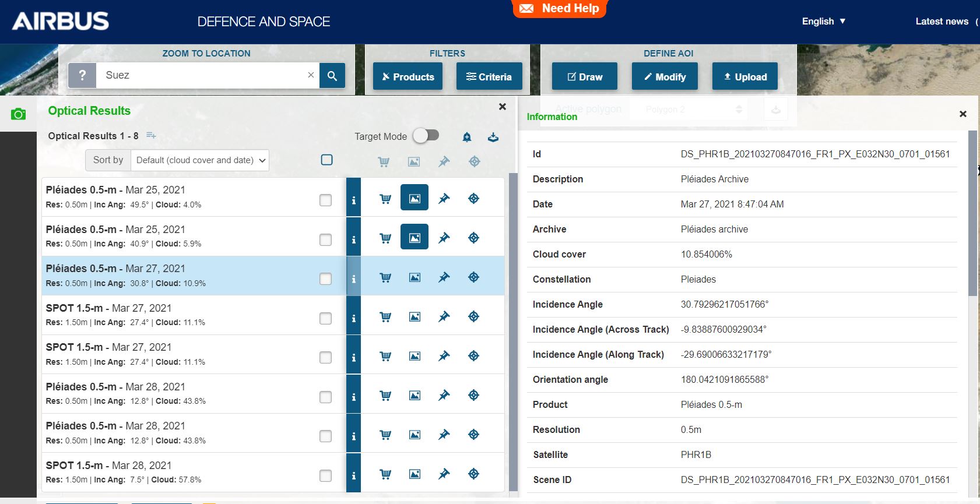Image resolution: width=980 pixels, height=504 pixels.
Task: Close the Optical Results panel
Action: tap(503, 107)
